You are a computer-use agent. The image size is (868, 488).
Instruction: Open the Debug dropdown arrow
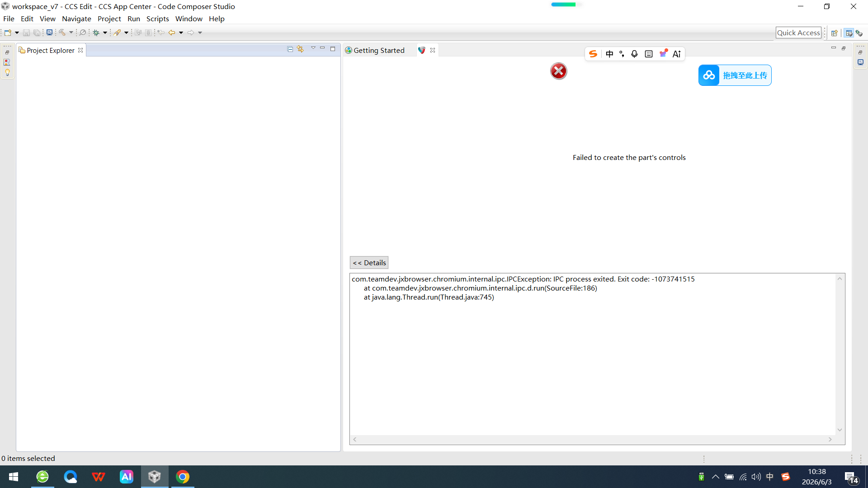click(x=105, y=33)
